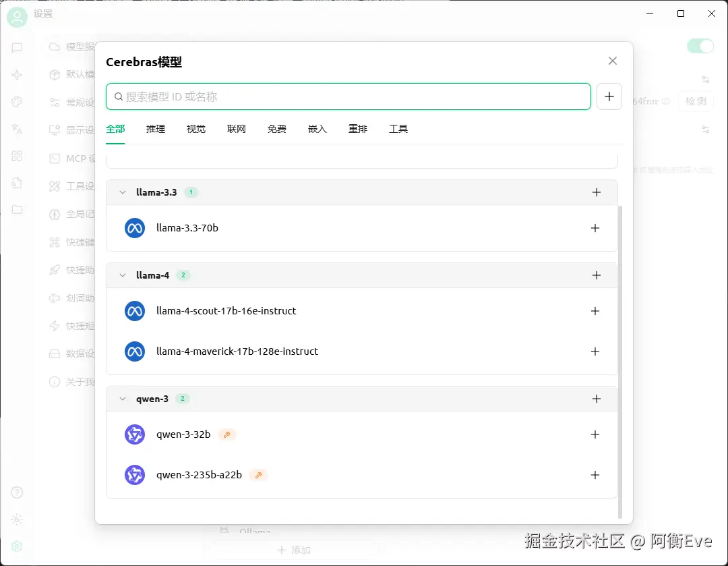Image resolution: width=728 pixels, height=566 pixels.
Task: Click the count badge next to qwen-3
Action: tap(183, 399)
